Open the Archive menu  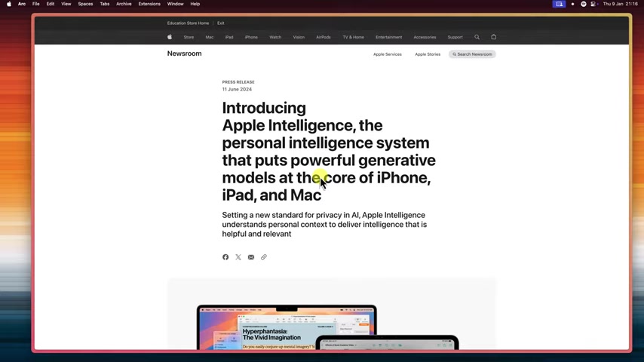[x=124, y=4]
